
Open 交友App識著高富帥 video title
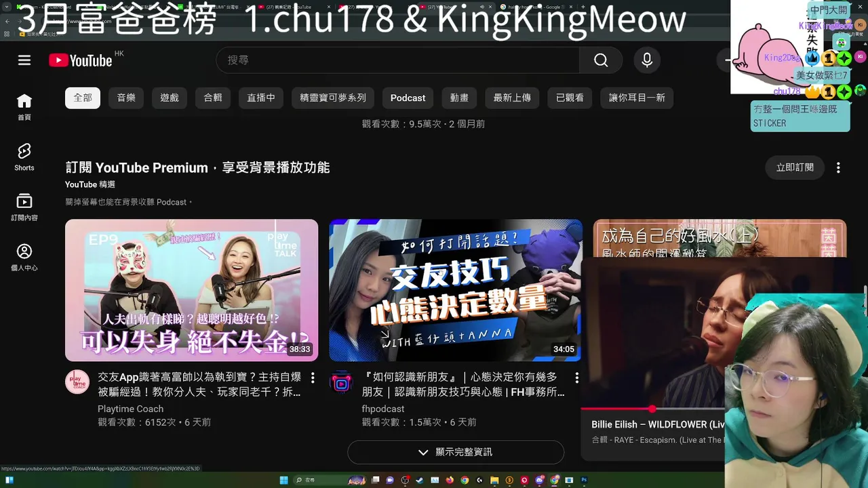[x=199, y=384]
